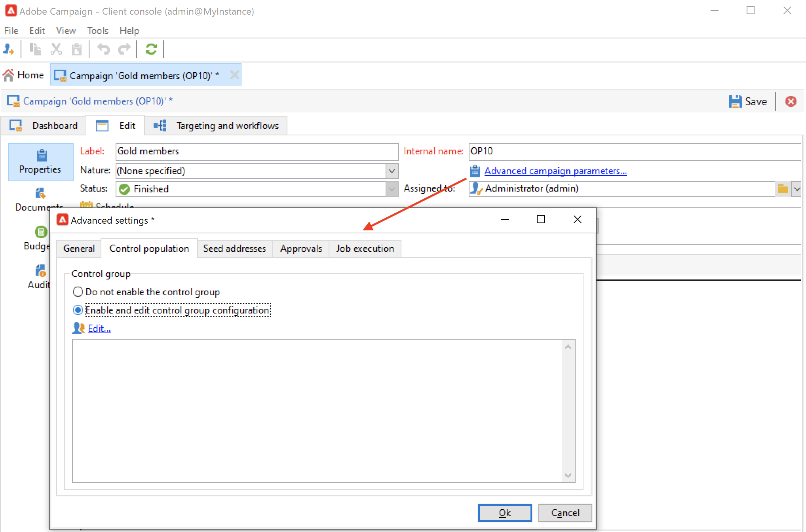This screenshot has height=532, width=806.
Task: Open the Tools menu
Action: [97, 31]
